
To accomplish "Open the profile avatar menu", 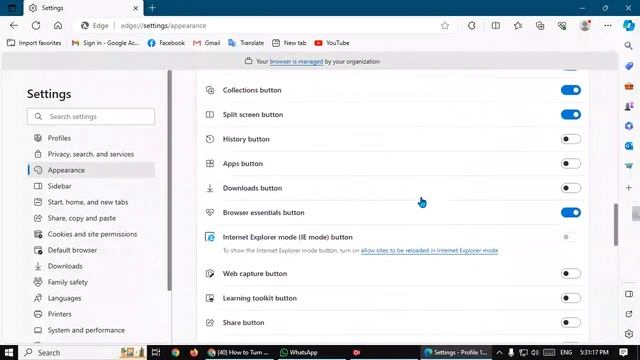I will [585, 25].
